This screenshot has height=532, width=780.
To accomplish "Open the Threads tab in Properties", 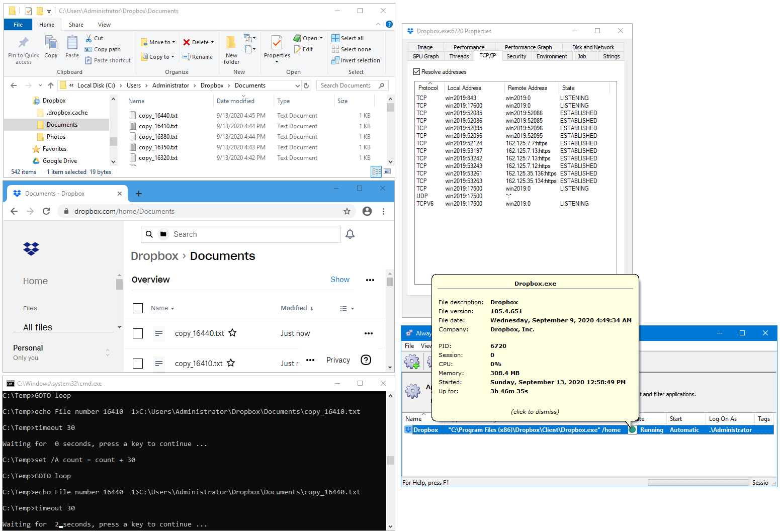I will [459, 56].
